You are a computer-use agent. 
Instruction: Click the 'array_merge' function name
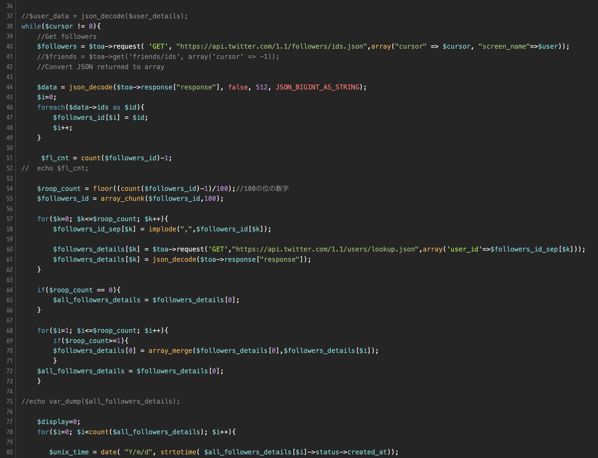[x=170, y=351]
